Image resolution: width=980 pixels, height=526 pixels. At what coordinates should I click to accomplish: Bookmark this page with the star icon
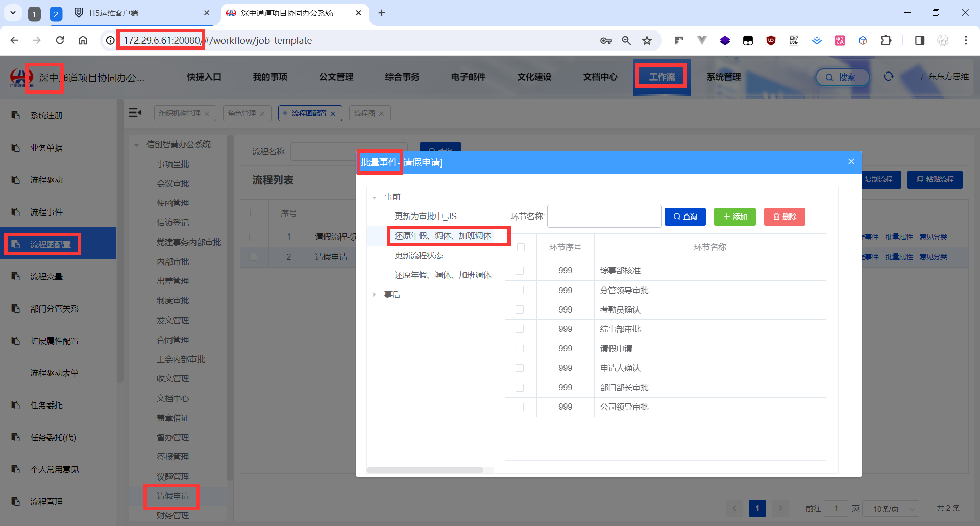tap(647, 40)
